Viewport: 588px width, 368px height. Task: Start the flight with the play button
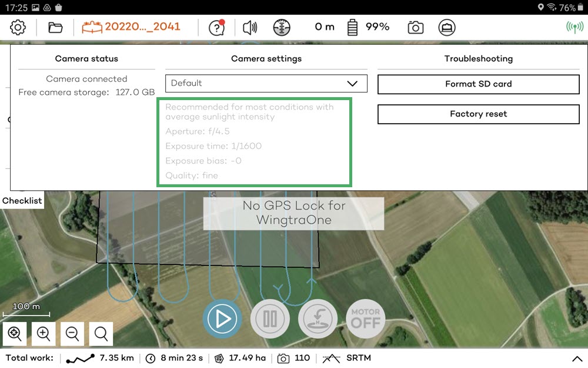click(x=222, y=319)
